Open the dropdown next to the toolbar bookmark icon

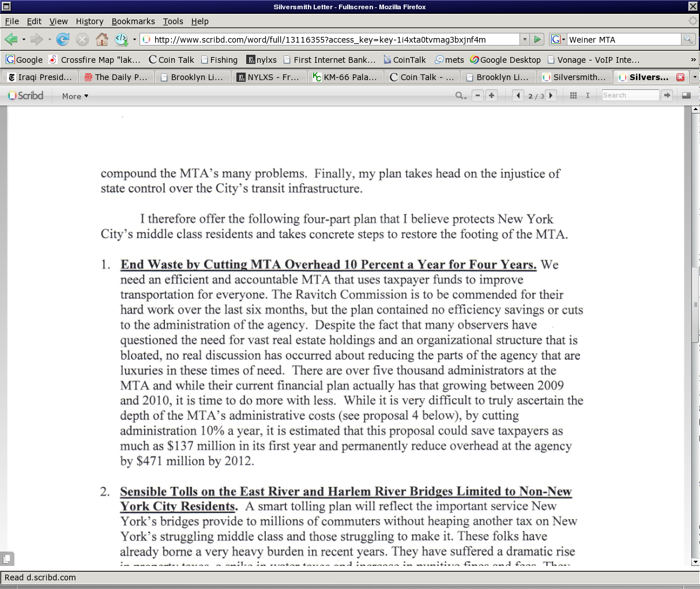[134, 40]
